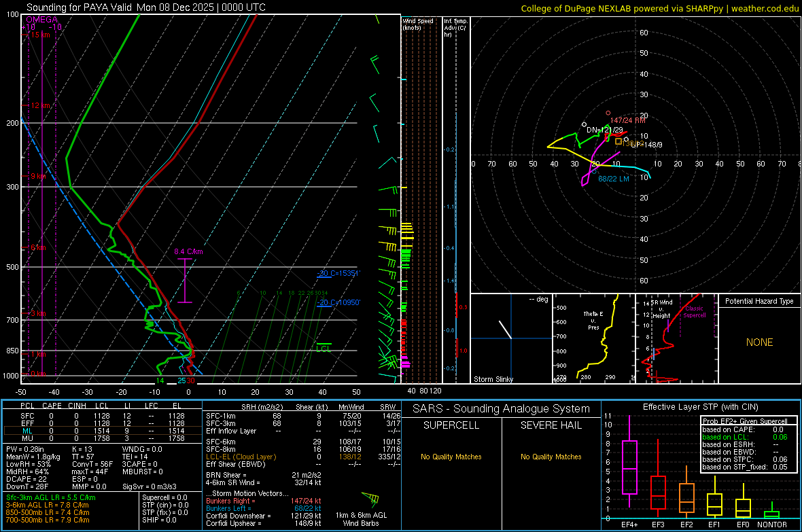The height and width of the screenshot is (532, 802).
Task: Click the 'K = 13' index value
Action: tap(82, 449)
